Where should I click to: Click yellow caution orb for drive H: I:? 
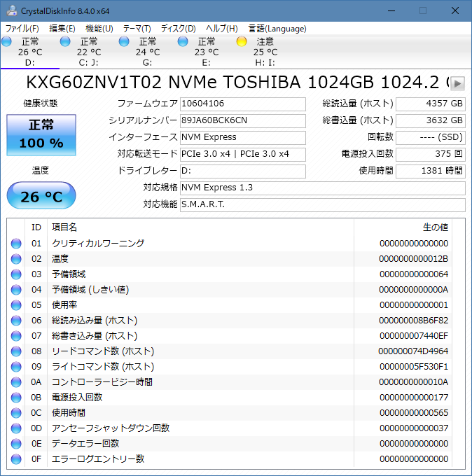[x=242, y=41]
